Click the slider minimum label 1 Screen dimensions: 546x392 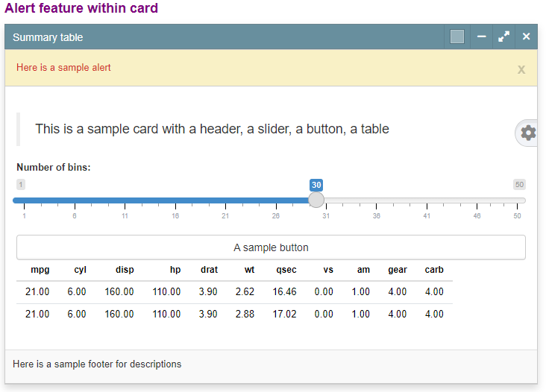[21, 184]
